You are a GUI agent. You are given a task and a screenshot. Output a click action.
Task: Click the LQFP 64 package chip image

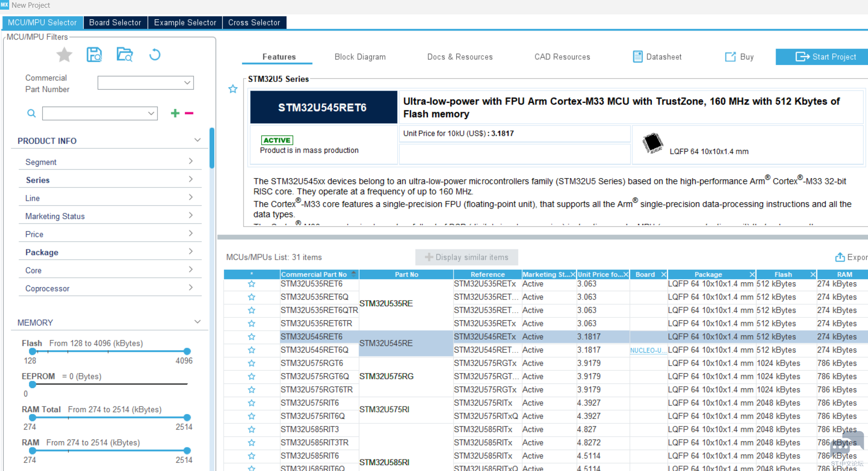(x=653, y=143)
